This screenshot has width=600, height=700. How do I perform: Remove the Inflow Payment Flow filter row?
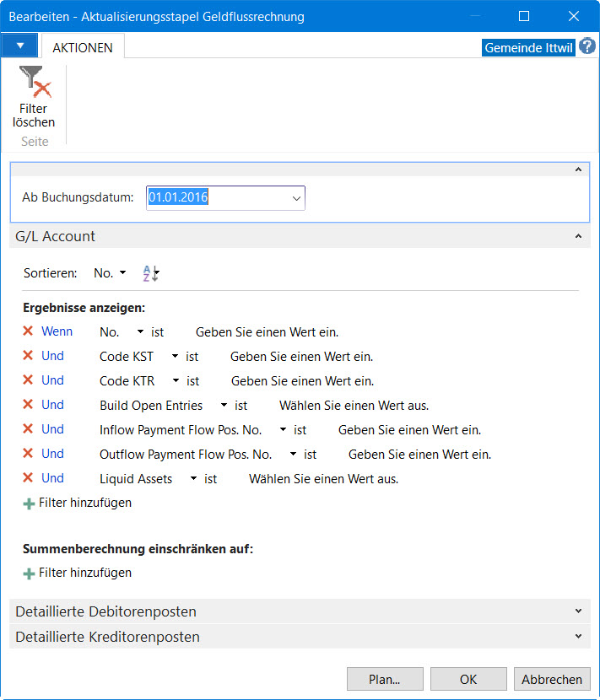click(28, 429)
